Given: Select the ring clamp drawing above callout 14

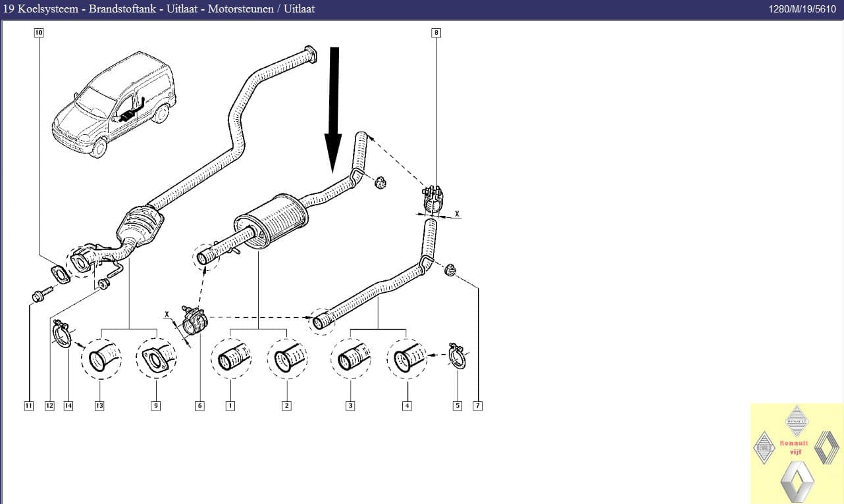Looking at the screenshot, I should (x=62, y=334).
